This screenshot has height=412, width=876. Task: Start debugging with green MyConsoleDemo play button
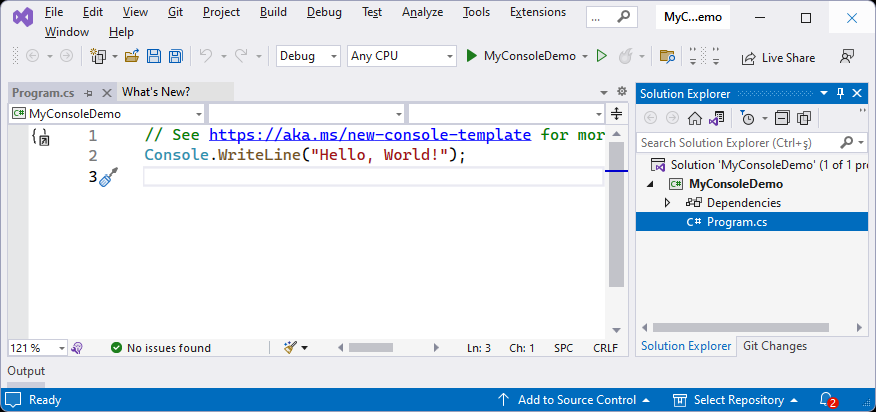[472, 57]
